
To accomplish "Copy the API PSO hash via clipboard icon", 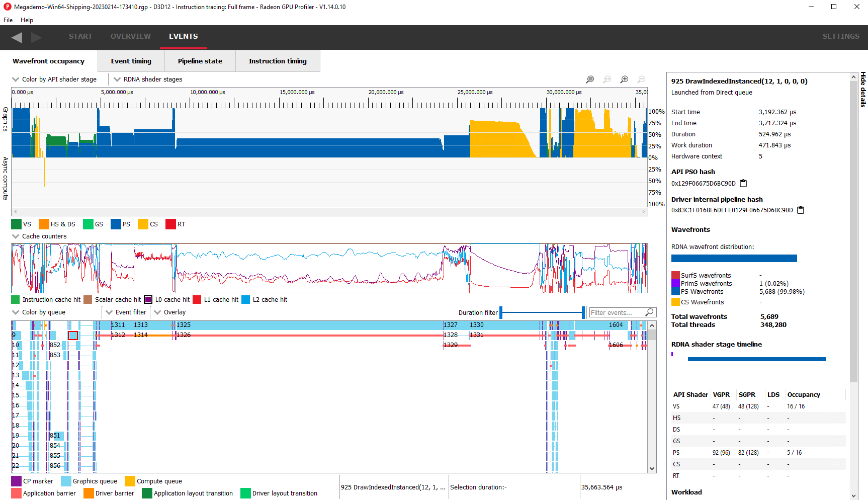I will (x=743, y=183).
